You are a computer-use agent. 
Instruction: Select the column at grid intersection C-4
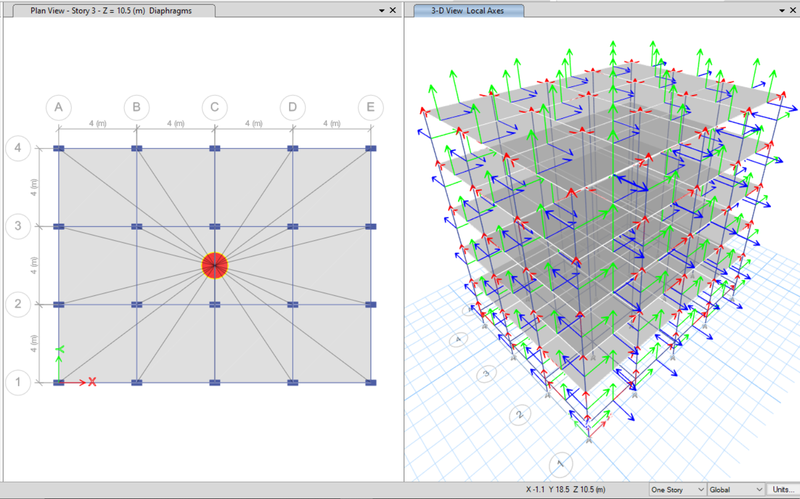click(215, 148)
